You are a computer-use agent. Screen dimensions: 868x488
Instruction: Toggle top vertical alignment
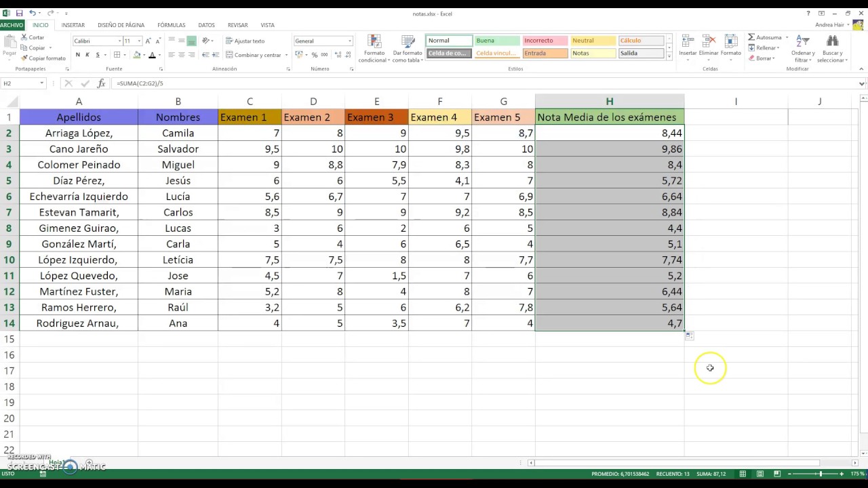(x=172, y=41)
